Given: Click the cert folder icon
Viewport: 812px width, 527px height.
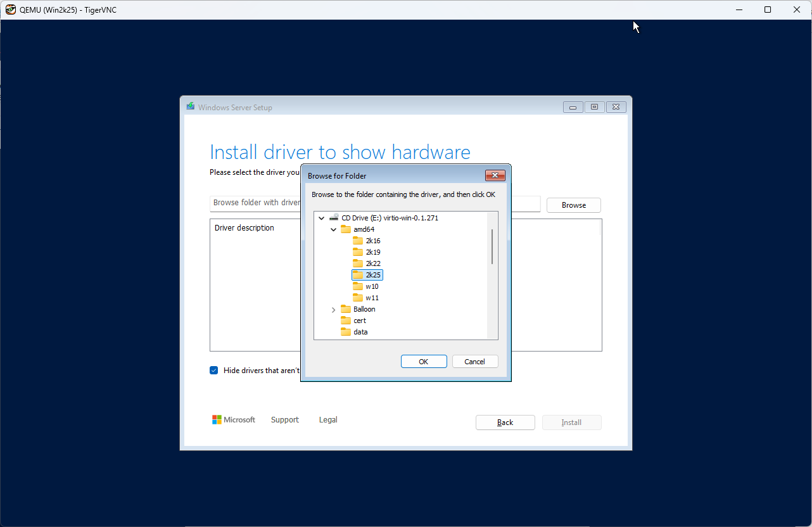Looking at the screenshot, I should coord(346,321).
